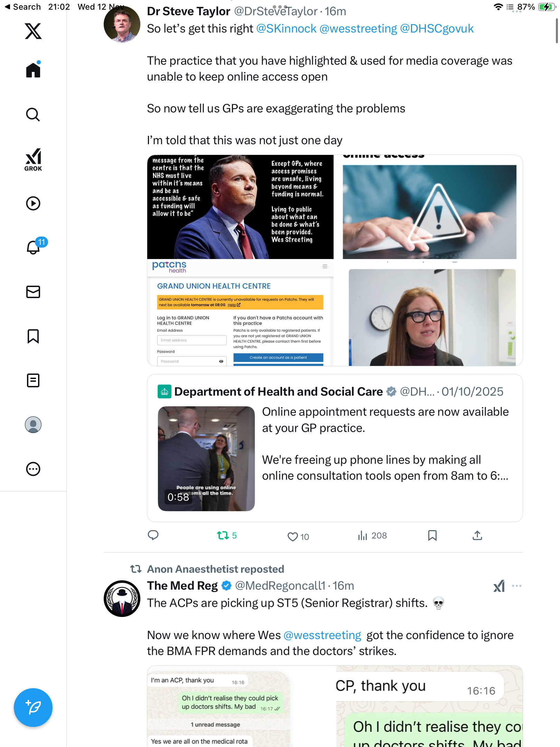Expand the More circle menu in sidebar
The image size is (560, 747).
pyautogui.click(x=33, y=469)
